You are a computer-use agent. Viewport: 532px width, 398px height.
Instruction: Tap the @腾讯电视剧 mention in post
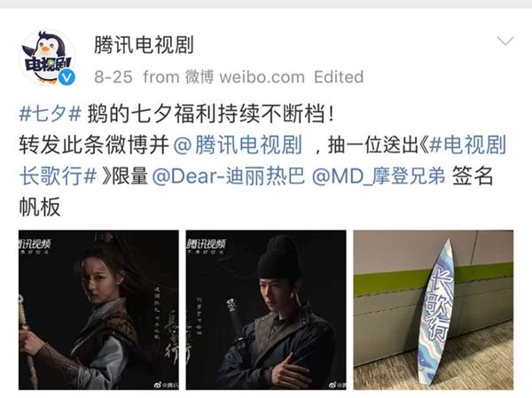(x=238, y=144)
